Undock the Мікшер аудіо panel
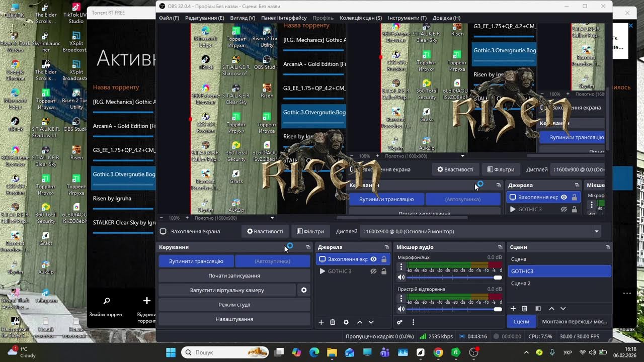 500,247
